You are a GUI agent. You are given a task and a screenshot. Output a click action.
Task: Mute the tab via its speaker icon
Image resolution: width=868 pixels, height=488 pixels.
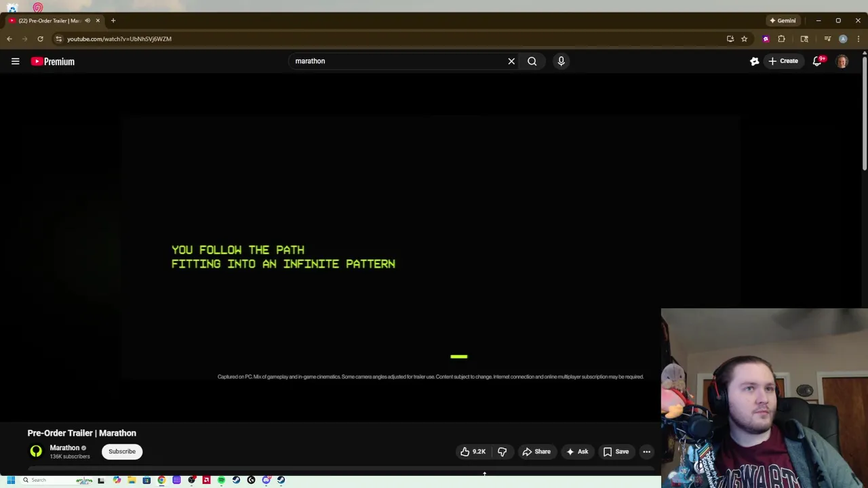87,21
